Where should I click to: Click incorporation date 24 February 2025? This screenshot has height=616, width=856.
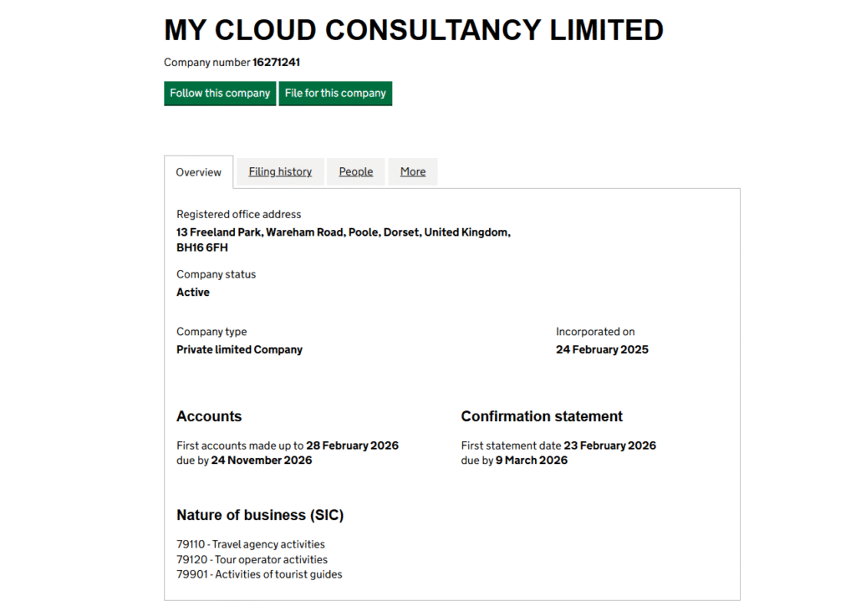tap(602, 349)
